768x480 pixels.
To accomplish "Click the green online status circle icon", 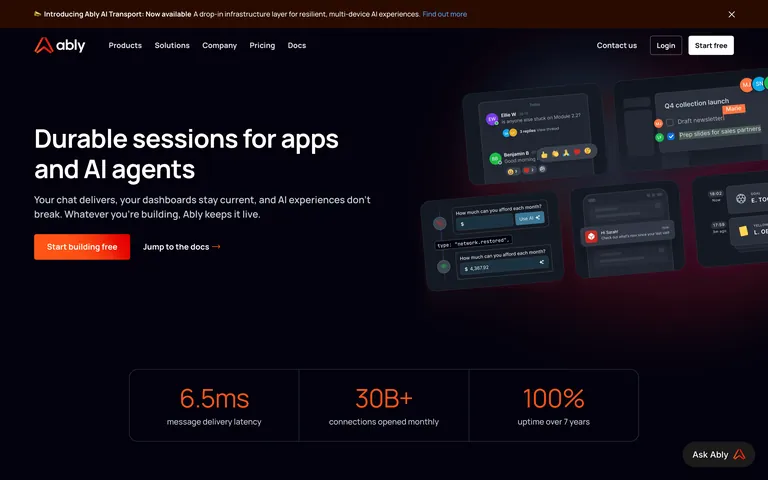I will pyautogui.click(x=443, y=266).
